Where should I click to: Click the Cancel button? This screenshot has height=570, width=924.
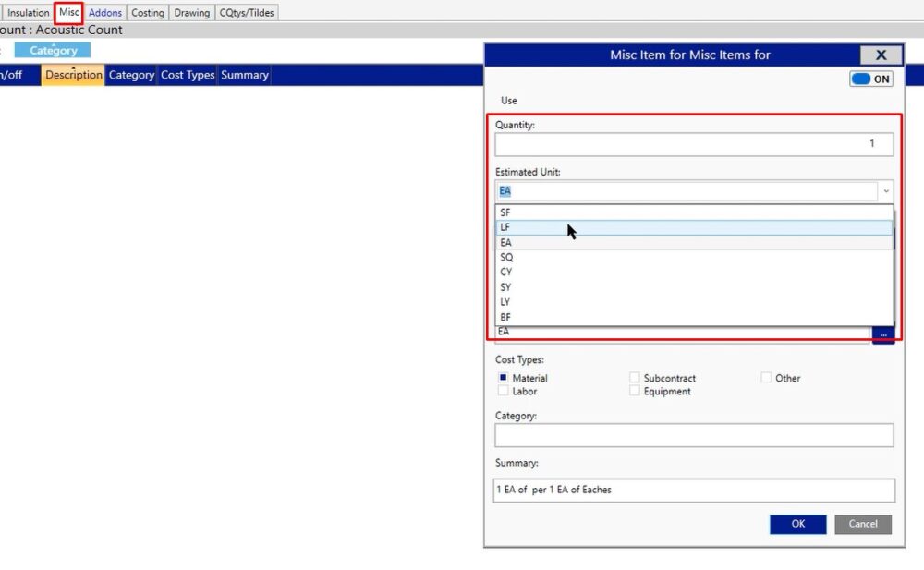(863, 524)
